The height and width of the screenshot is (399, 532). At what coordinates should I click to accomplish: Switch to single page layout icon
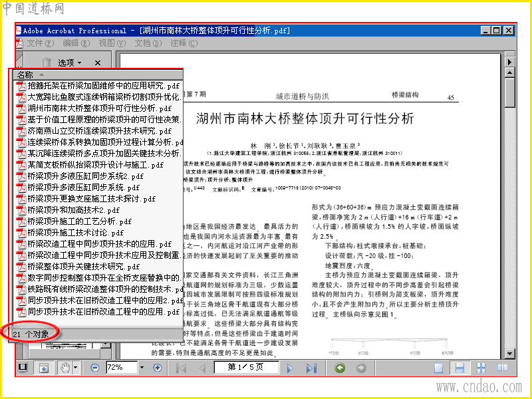point(438,368)
